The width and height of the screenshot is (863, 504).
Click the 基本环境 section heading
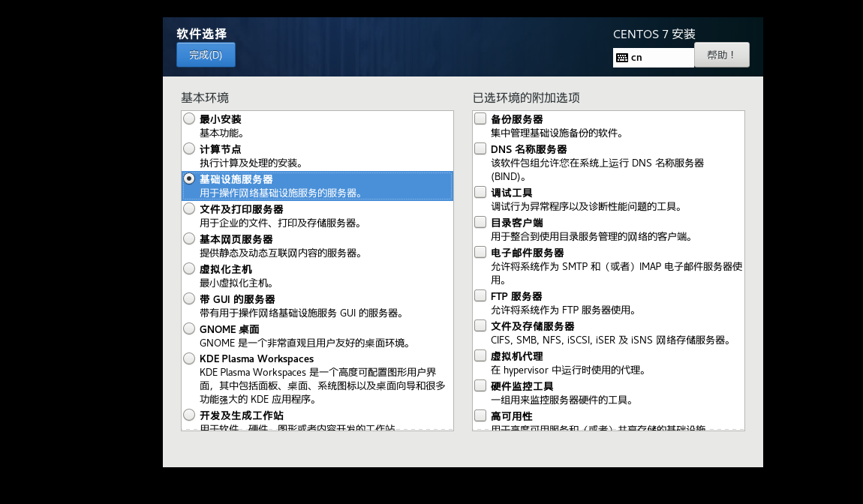[x=205, y=98]
